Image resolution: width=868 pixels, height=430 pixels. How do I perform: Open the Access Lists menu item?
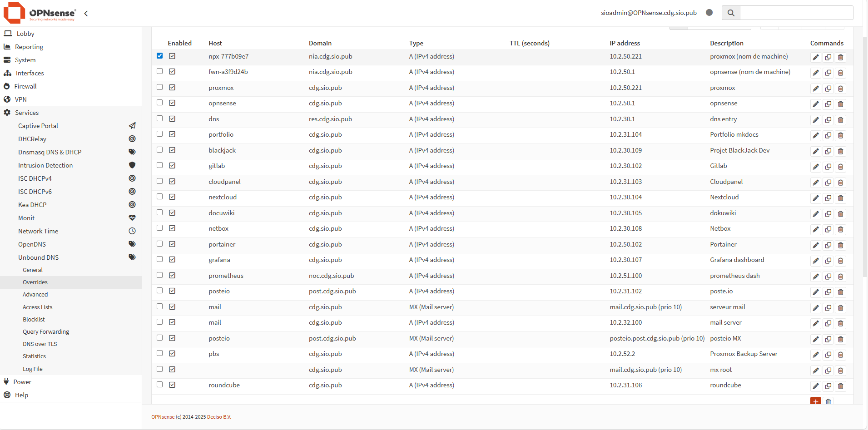click(x=38, y=307)
